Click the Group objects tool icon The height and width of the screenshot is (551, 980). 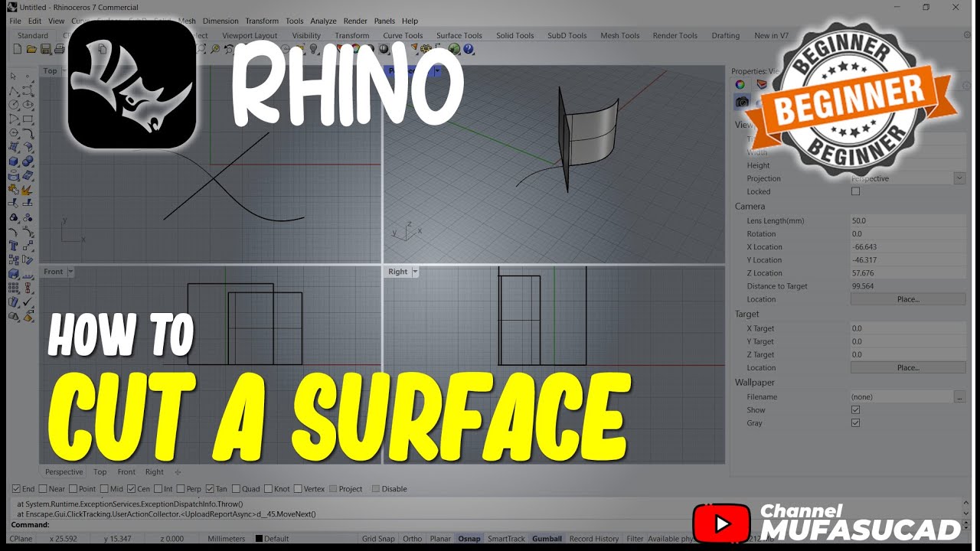13,217
